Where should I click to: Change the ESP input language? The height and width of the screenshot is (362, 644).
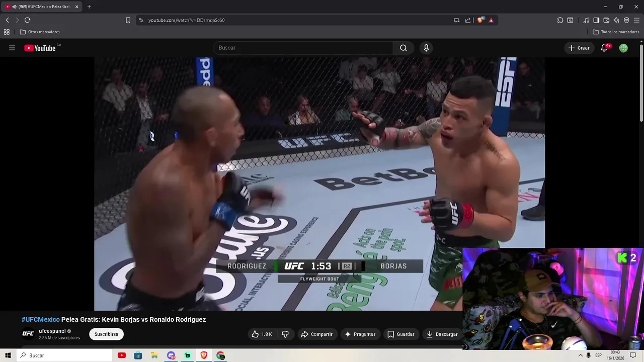pyautogui.click(x=598, y=355)
